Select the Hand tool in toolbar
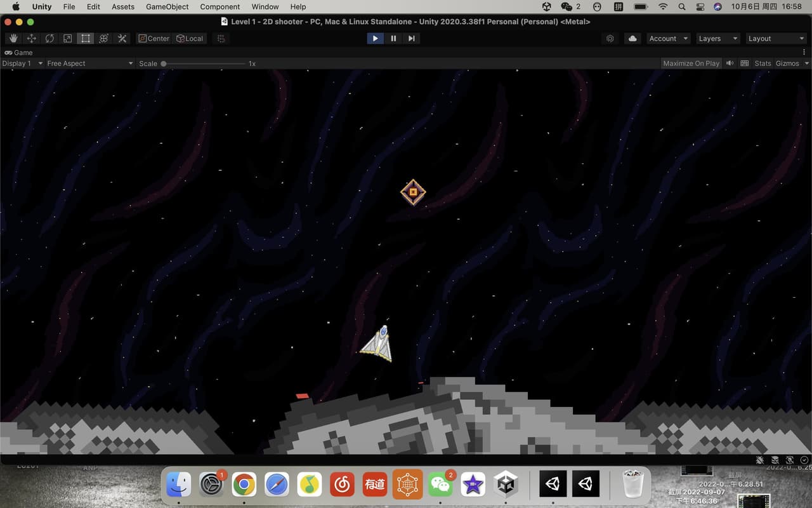 point(13,39)
